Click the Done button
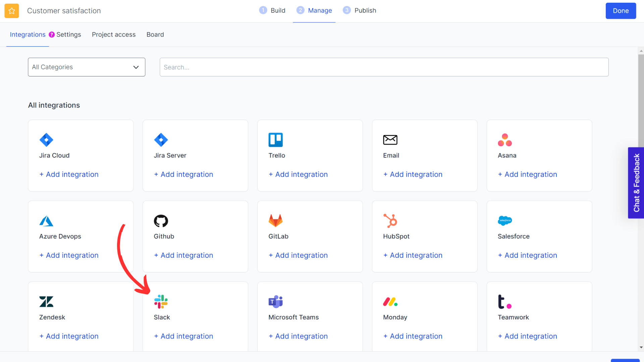Image resolution: width=644 pixels, height=362 pixels. pyautogui.click(x=620, y=10)
